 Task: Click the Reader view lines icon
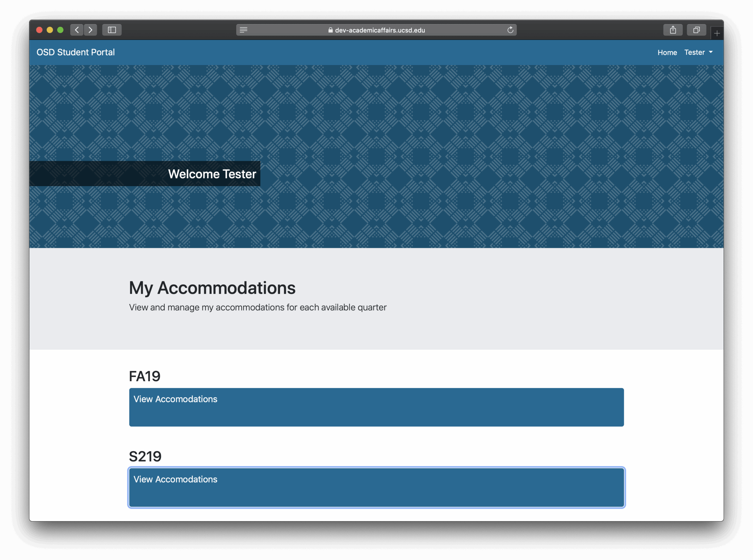[244, 30]
